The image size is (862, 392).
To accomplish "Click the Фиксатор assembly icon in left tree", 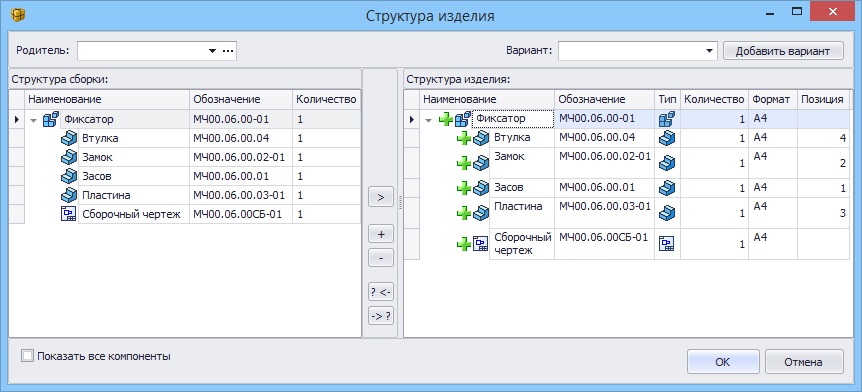I will 51,119.
